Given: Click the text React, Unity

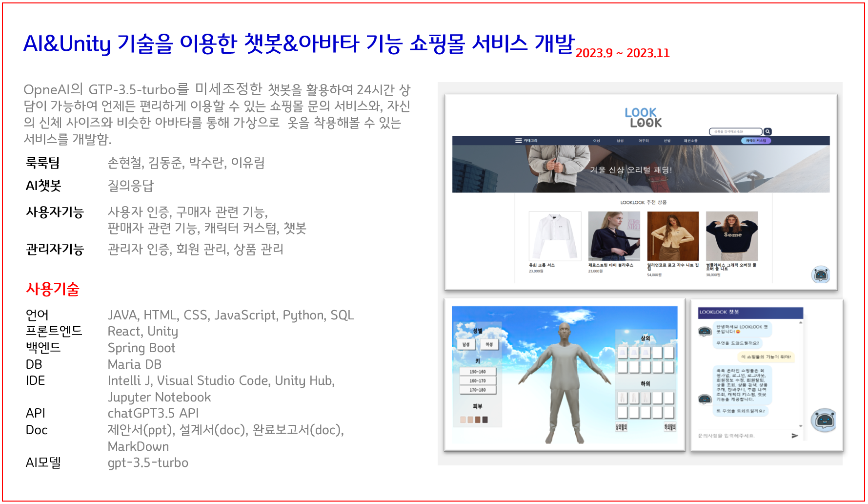Looking at the screenshot, I should click(x=143, y=332).
